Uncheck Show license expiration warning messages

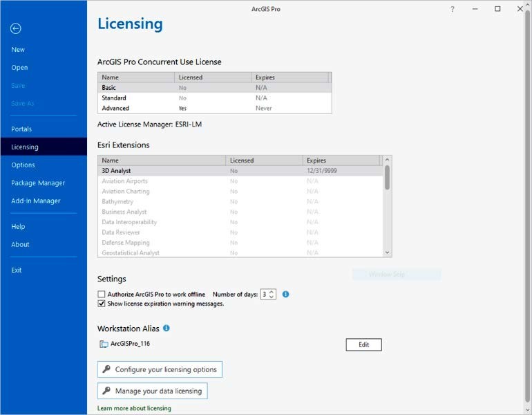coord(102,304)
